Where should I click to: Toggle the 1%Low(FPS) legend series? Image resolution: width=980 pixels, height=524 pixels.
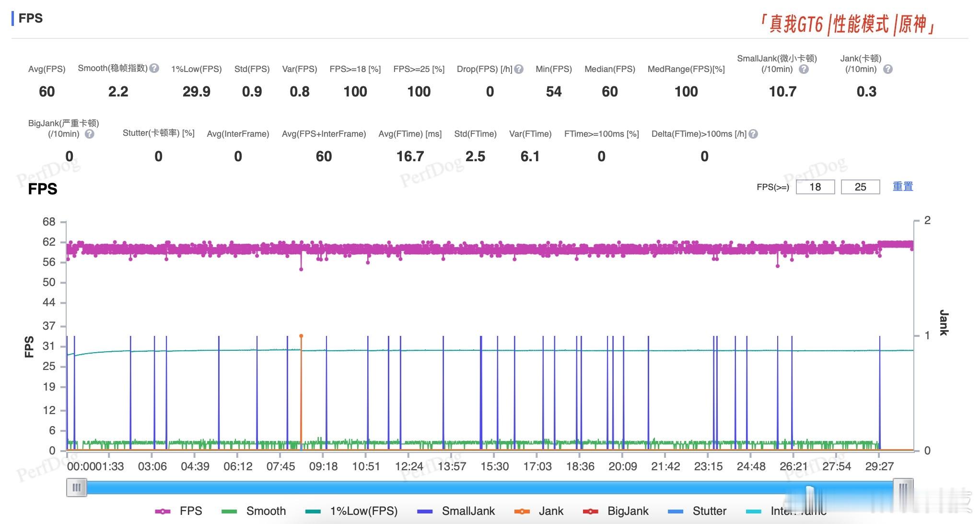[x=351, y=511]
